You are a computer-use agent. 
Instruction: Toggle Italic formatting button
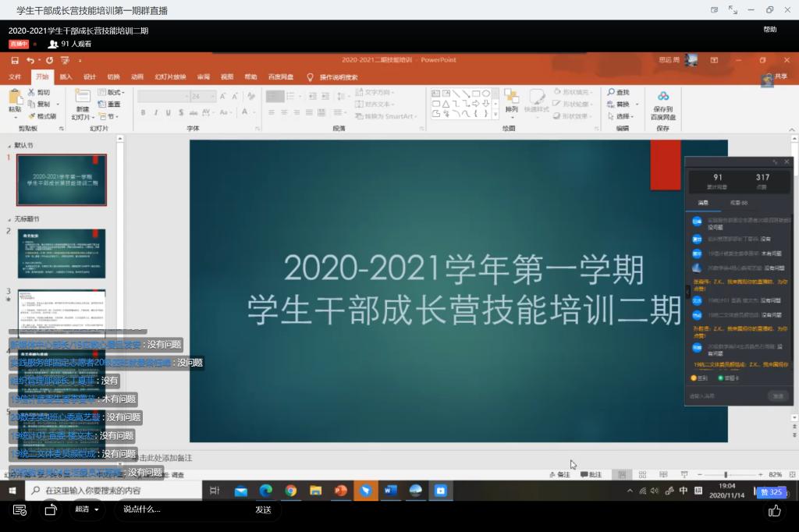click(154, 113)
